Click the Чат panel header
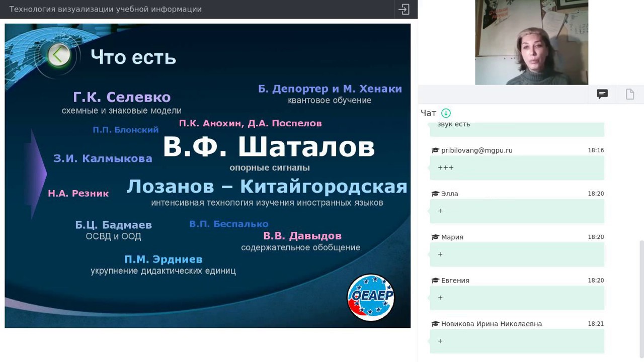Screen dimensions: 644x362 [x=427, y=113]
